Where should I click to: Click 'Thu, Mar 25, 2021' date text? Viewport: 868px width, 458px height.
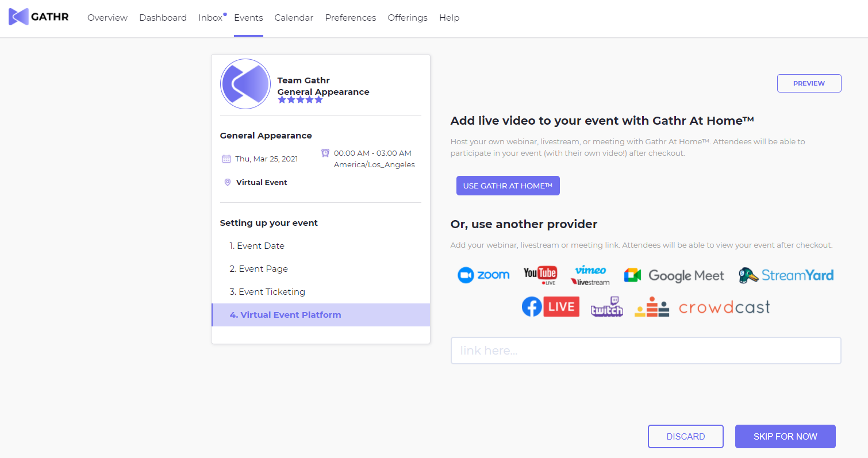(266, 159)
